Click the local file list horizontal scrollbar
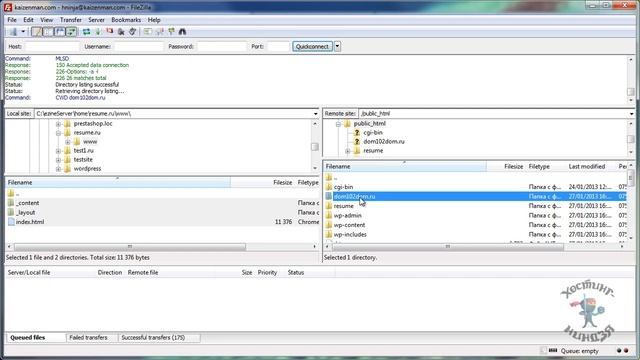Viewport: 640px width, 360px height. pyautogui.click(x=130, y=247)
